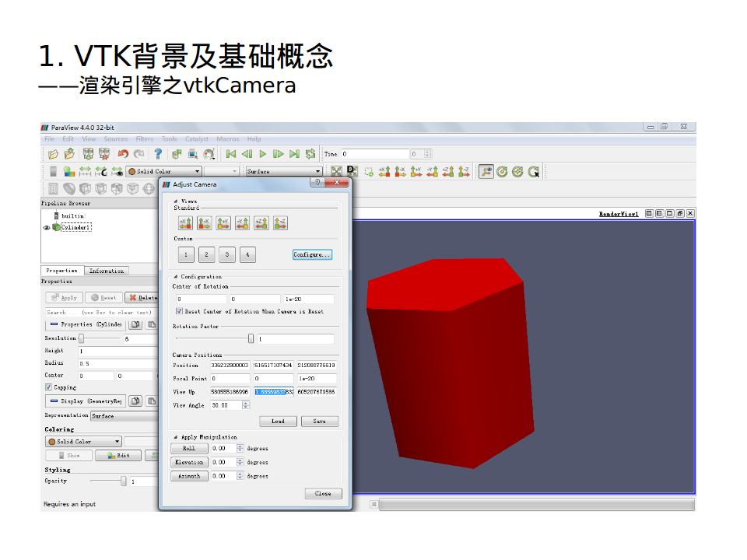Click the Configure... button
This screenshot has height=560, width=747.
pos(312,255)
